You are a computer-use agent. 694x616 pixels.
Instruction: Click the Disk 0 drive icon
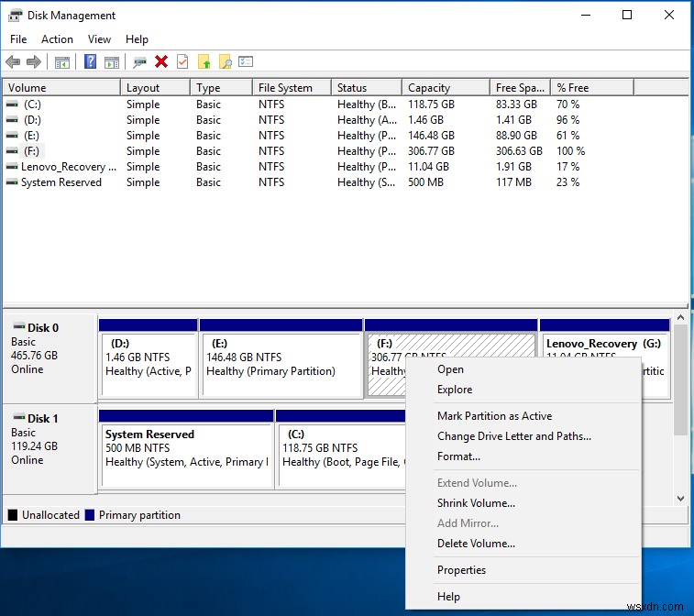[x=18, y=326]
